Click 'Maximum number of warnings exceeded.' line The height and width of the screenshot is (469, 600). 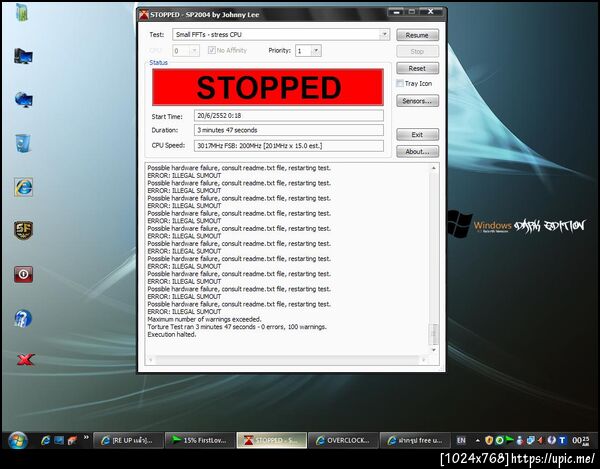[204, 319]
